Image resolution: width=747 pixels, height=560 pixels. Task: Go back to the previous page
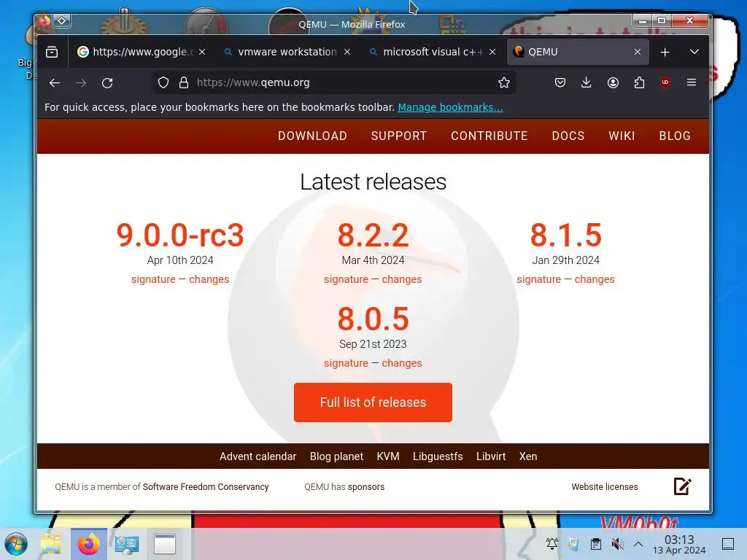click(55, 83)
